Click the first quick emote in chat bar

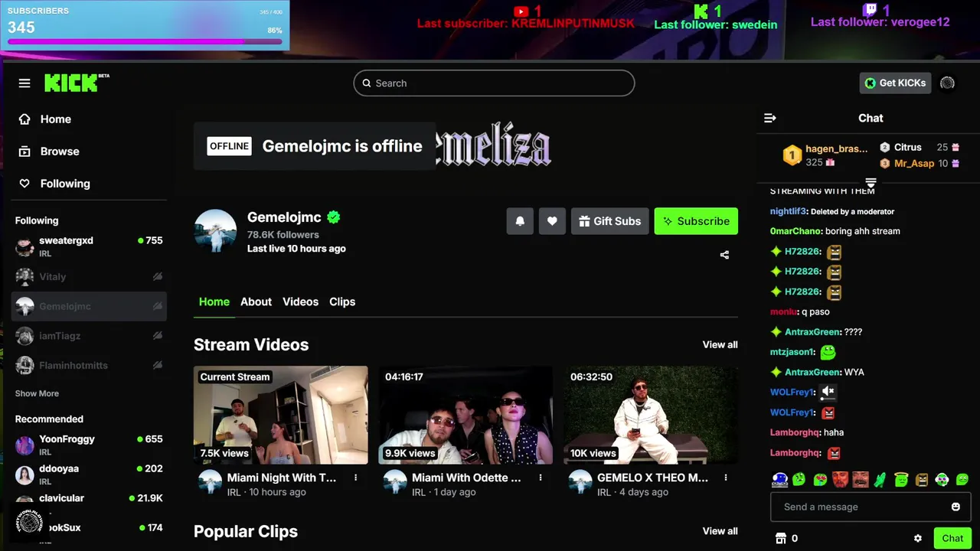pyautogui.click(x=779, y=480)
